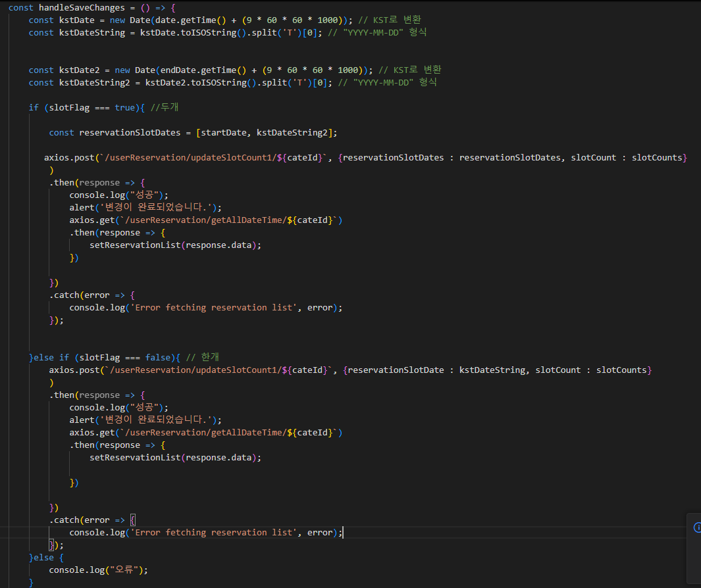Click the final '}else {' line

(x=47, y=557)
